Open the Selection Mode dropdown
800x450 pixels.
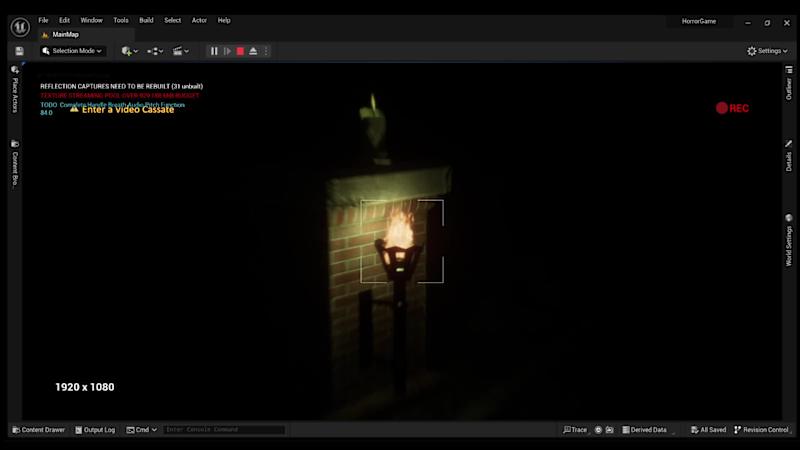[x=72, y=51]
